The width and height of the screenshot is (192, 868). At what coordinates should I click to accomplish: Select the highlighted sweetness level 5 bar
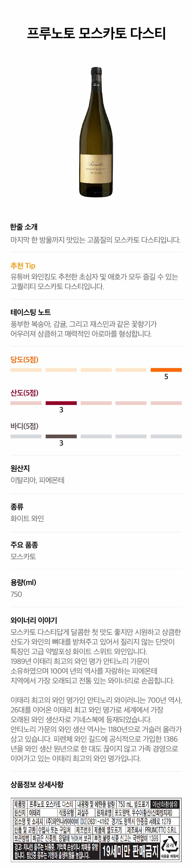(166, 370)
